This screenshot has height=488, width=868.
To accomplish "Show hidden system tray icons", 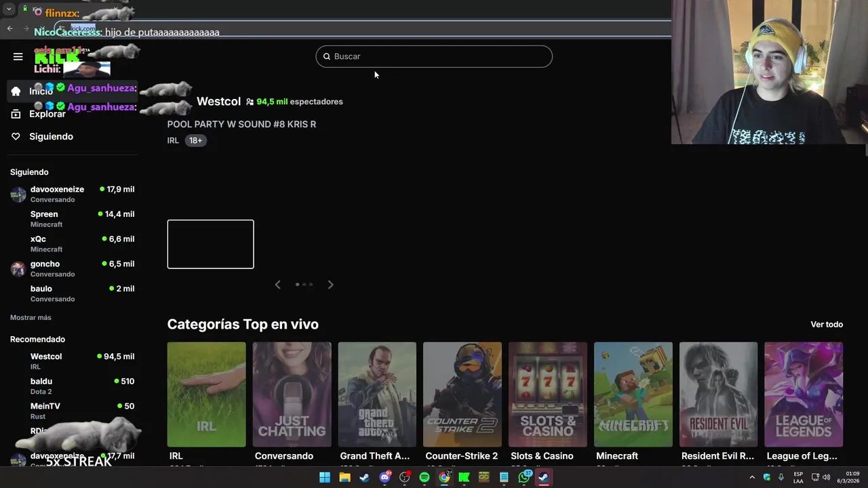I will pos(752,477).
